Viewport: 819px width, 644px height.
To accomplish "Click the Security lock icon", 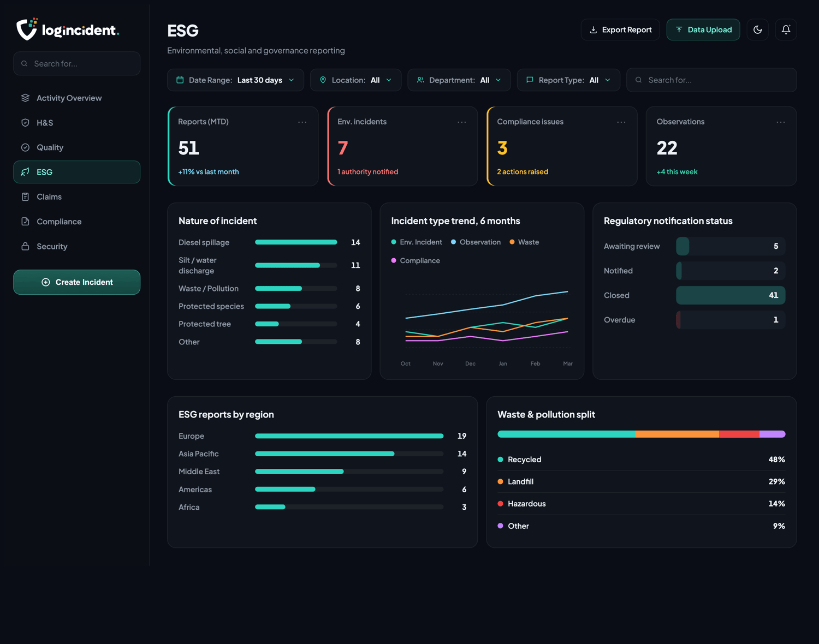I will coord(25,246).
